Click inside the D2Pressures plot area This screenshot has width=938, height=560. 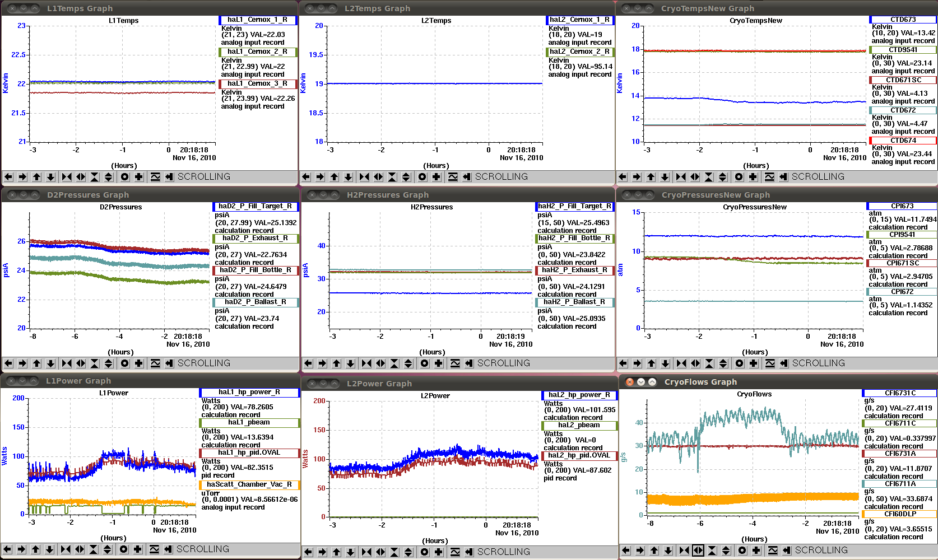(119, 270)
